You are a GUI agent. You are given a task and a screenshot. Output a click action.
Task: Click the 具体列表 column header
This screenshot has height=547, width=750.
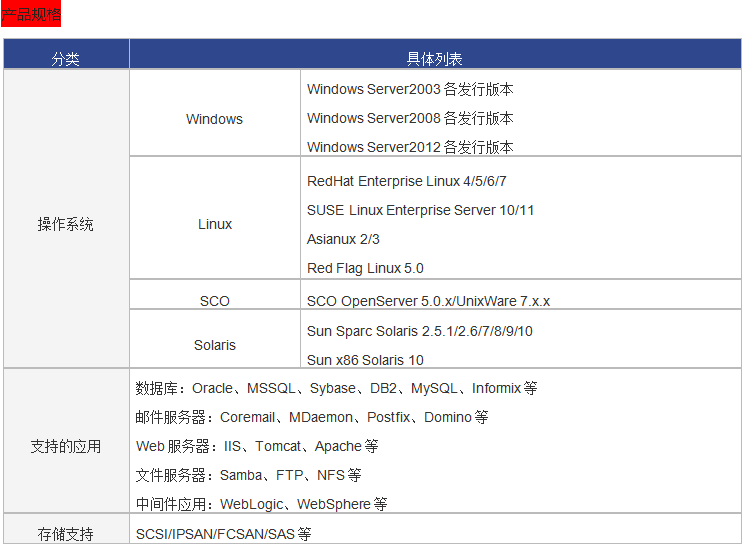point(435,54)
